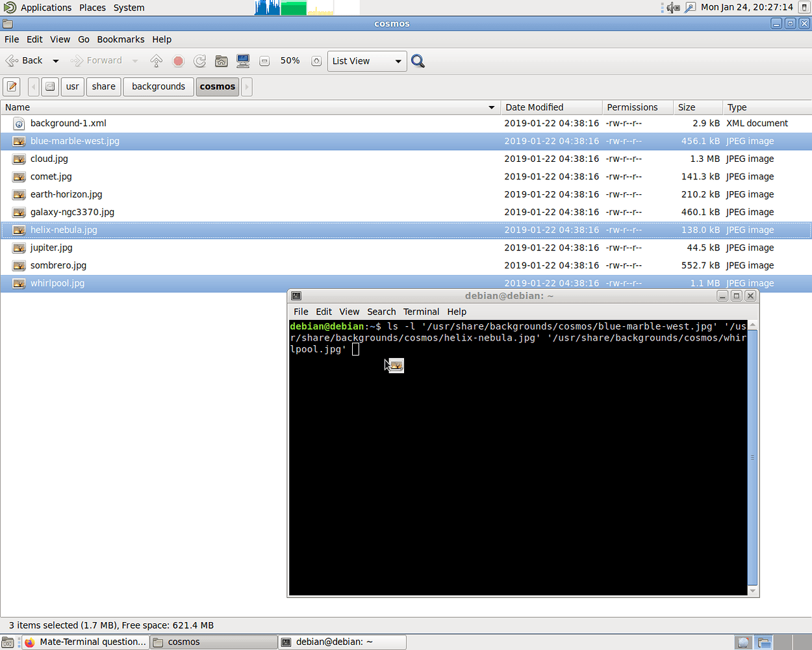This screenshot has height=650, width=812.
Task: Open the Terminal menu in the terminal window
Action: coord(421,311)
